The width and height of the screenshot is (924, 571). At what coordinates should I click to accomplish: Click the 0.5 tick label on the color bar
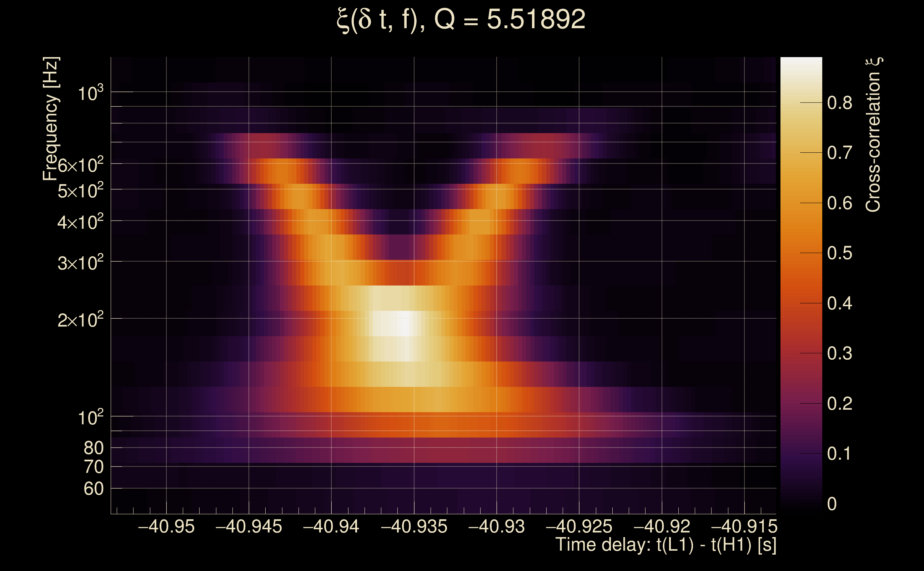[x=839, y=253]
